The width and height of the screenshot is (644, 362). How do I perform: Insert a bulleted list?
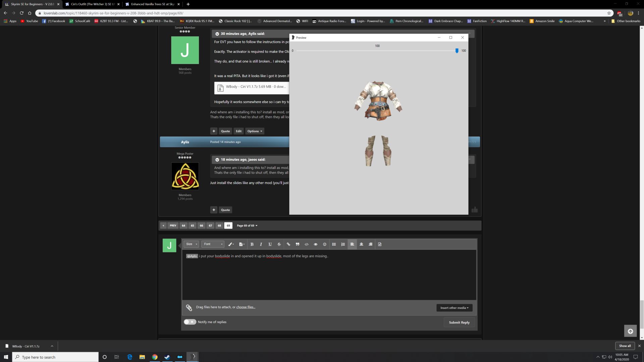tap(334, 244)
